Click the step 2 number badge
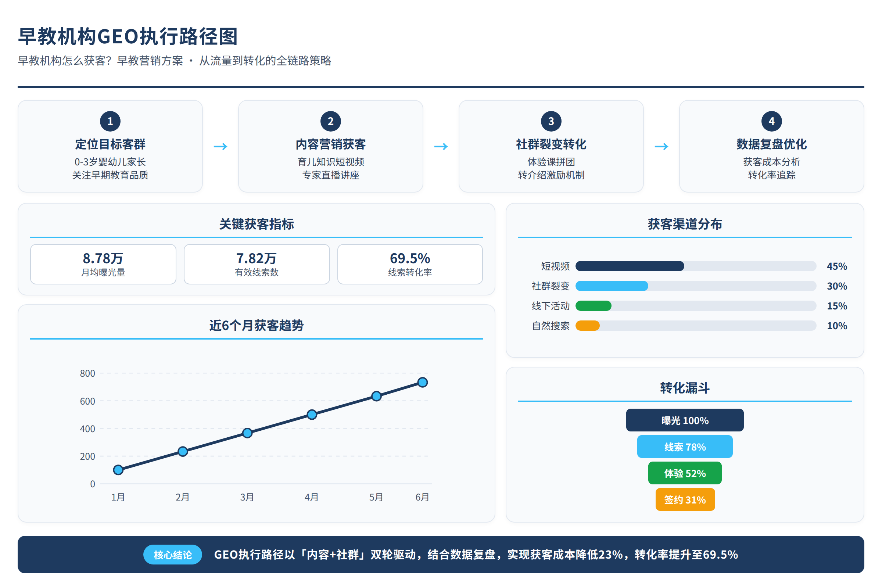Screen dimensions: 882x588 coord(331,121)
